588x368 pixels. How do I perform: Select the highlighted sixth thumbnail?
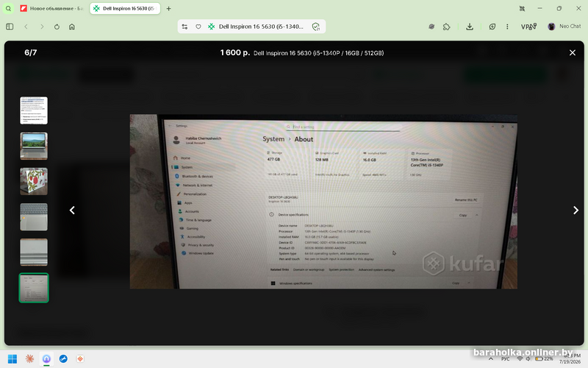tap(34, 288)
